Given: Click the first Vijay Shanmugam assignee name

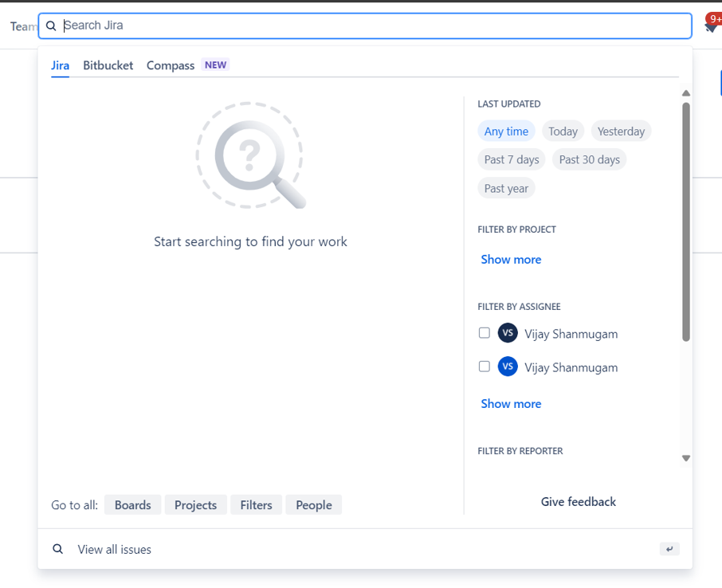Looking at the screenshot, I should [571, 334].
